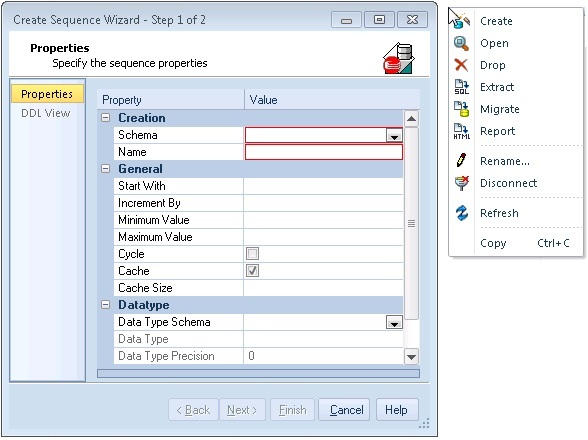Click the Rename pencil icon

[x=462, y=161]
